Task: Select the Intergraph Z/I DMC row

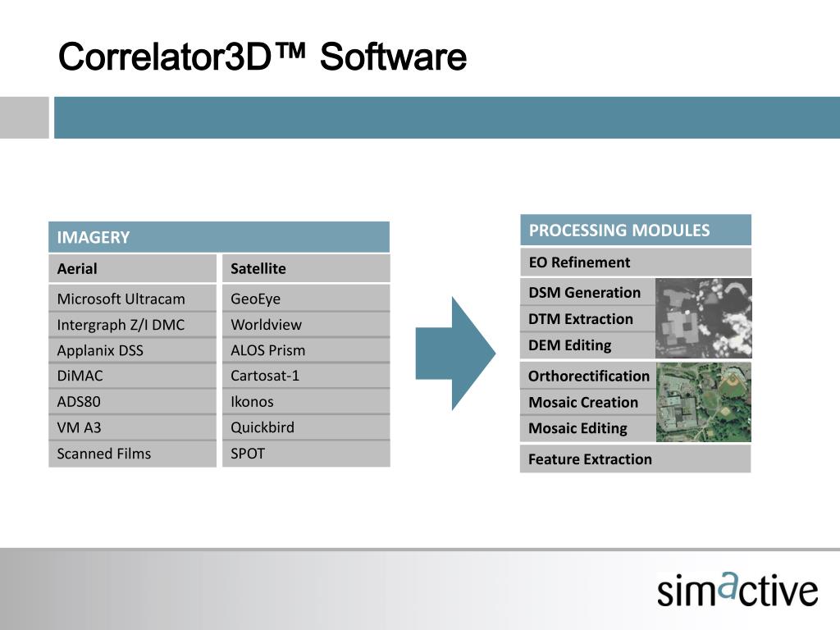Action: tap(132, 324)
